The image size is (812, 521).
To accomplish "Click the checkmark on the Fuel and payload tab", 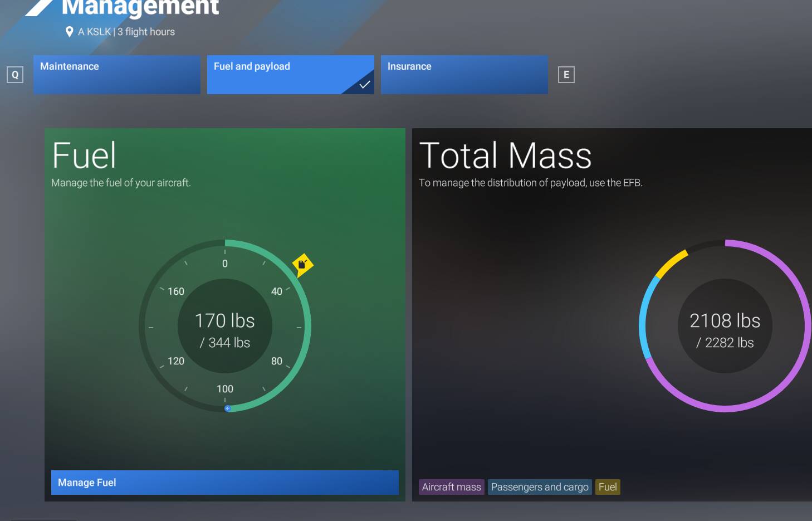I will pyautogui.click(x=364, y=85).
